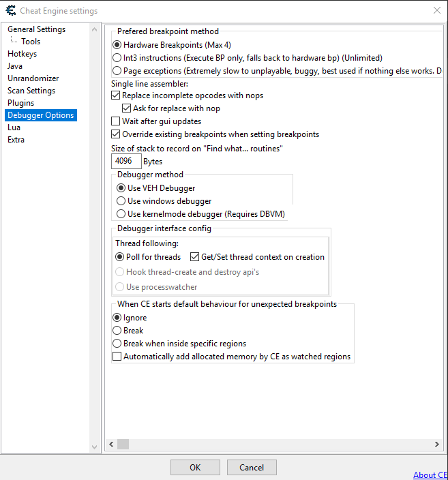The image size is (448, 480).
Task: Click the Cheat Engine title bar icon
Action: point(11,11)
